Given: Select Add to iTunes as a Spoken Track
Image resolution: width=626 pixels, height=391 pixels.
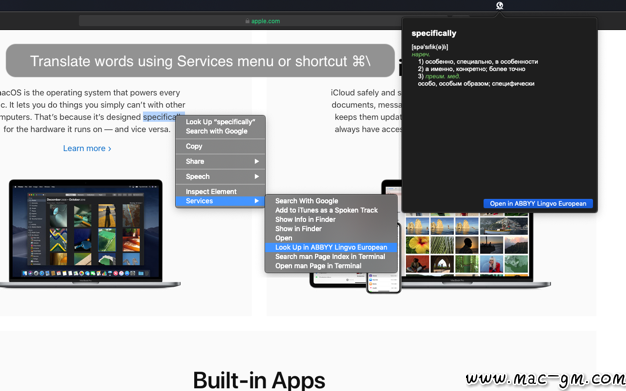Looking at the screenshot, I should pos(331,210).
